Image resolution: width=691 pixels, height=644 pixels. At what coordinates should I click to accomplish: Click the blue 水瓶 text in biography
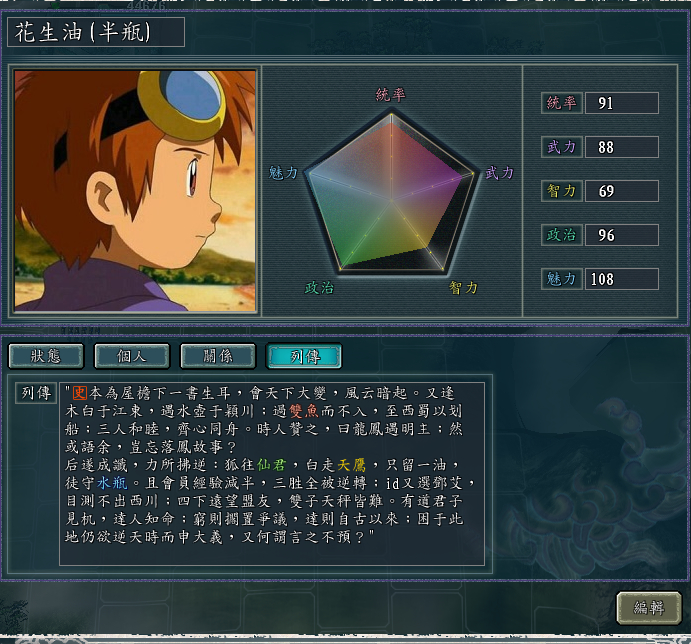(112, 483)
